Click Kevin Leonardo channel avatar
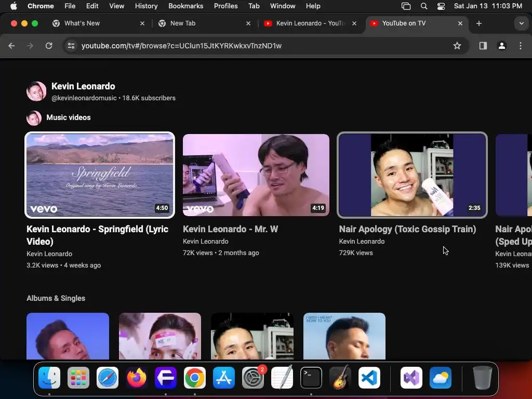532x399 pixels. point(36,91)
